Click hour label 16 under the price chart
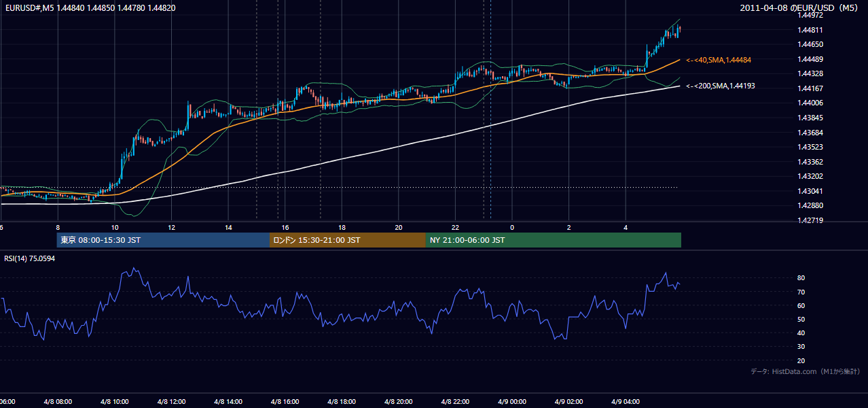 point(285,227)
